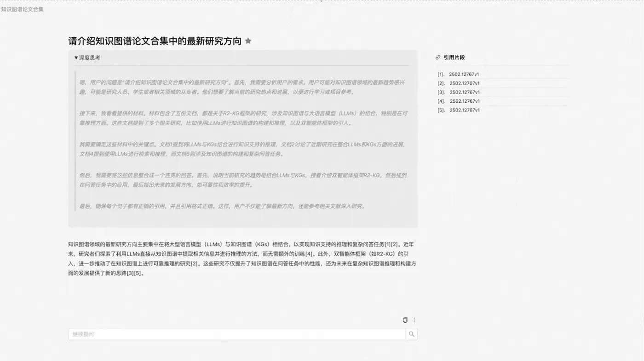Click the link icon beside 引用片段
Viewport: 644px width, 361px height.
tap(438, 58)
